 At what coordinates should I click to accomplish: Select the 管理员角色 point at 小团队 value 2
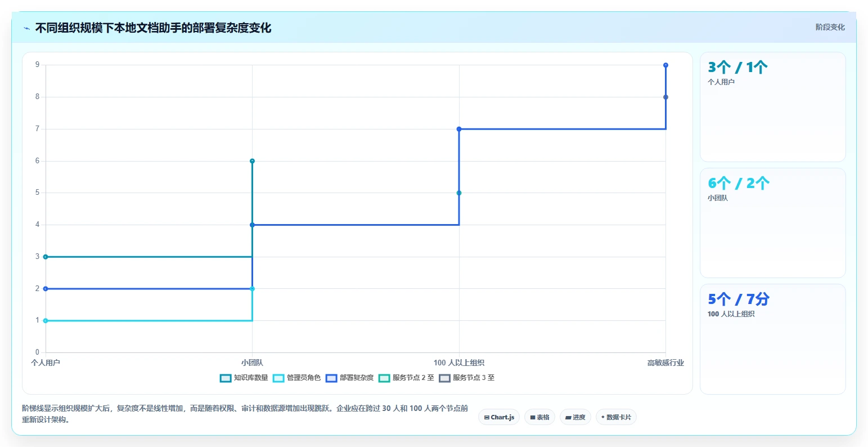click(252, 289)
